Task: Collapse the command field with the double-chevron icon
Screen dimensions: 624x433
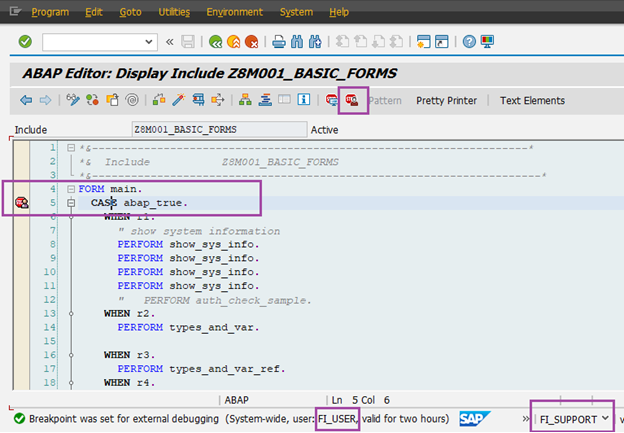Action: [x=170, y=41]
